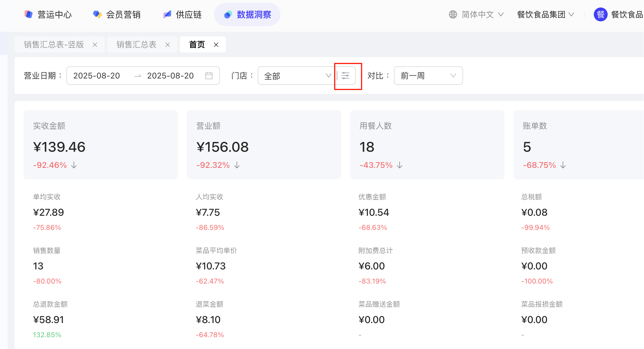644x349 pixels.
Task: Click the store filter settings icon
Action: 345,76
